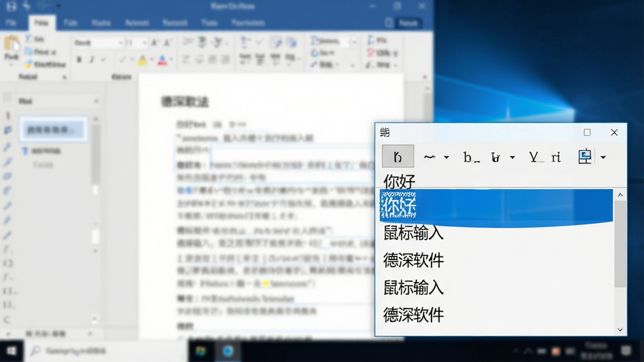Click the underscored "b_" popup toolbar icon
Image resolution: width=644 pixels, height=362 pixels.
pos(470,157)
